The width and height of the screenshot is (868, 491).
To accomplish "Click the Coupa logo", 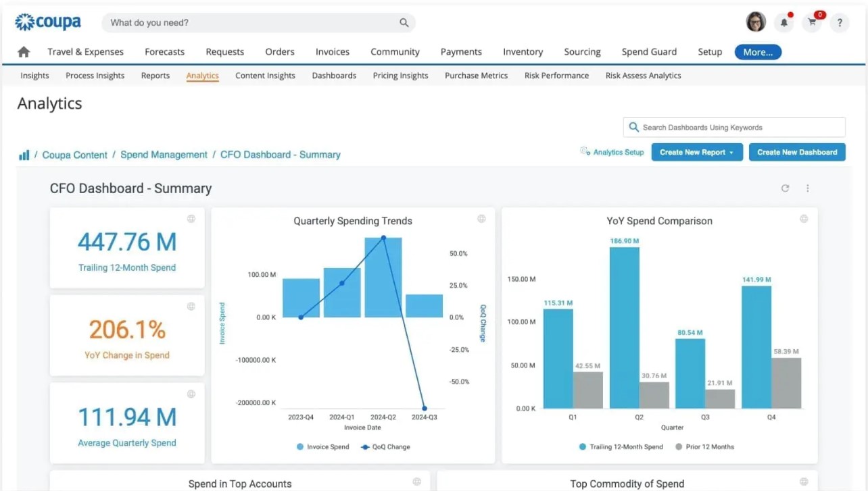I will point(47,22).
